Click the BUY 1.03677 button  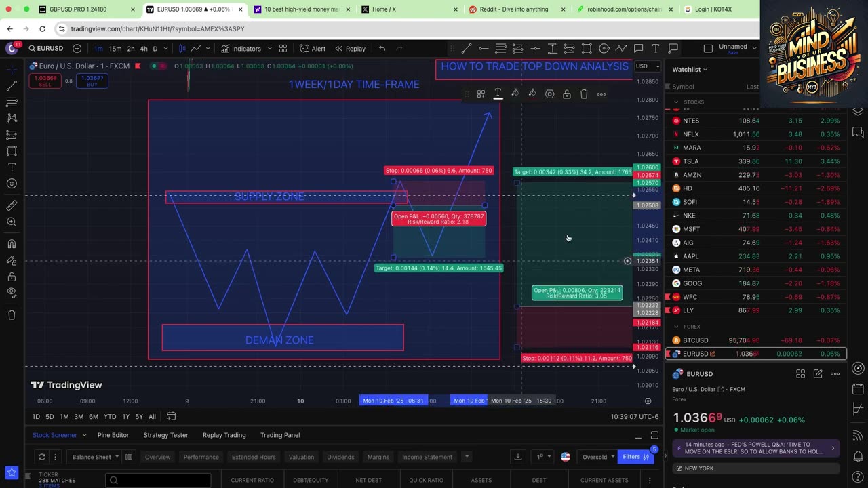coord(92,81)
